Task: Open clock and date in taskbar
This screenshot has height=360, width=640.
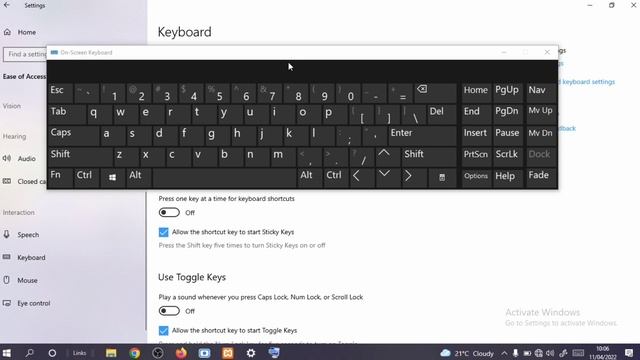Action: 603,353
